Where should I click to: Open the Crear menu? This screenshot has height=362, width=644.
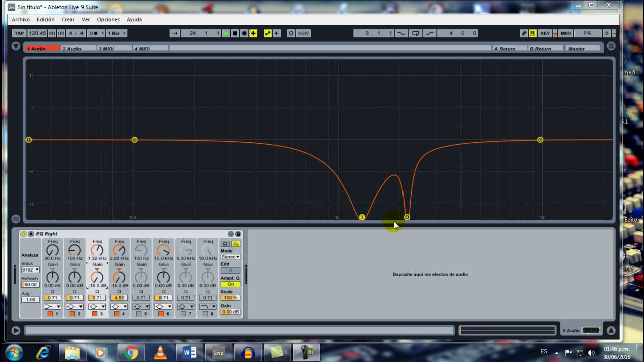point(68,19)
